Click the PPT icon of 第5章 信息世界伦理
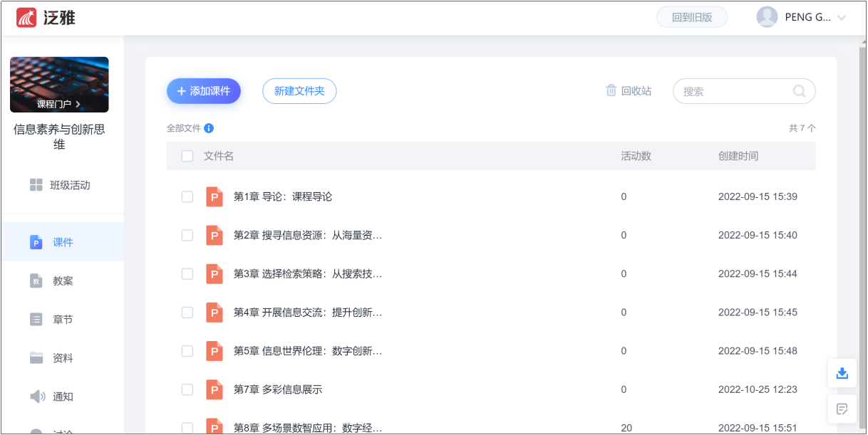The width and height of the screenshot is (868, 435). coord(215,351)
